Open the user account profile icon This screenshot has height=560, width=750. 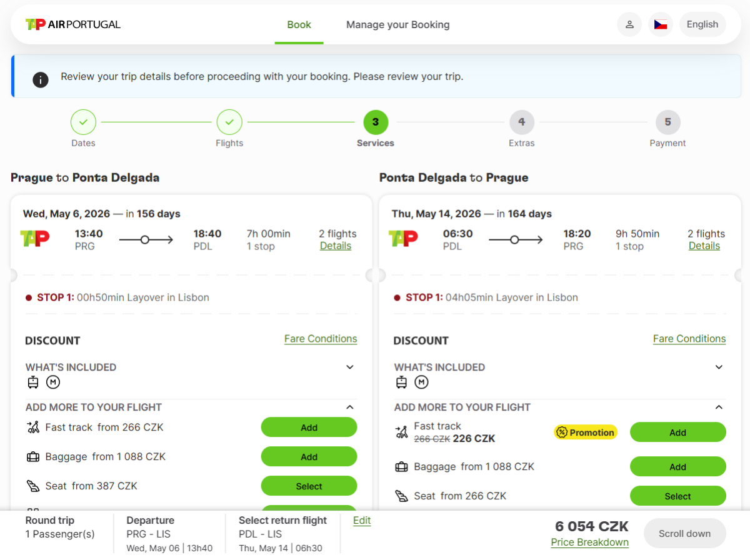[x=629, y=24]
